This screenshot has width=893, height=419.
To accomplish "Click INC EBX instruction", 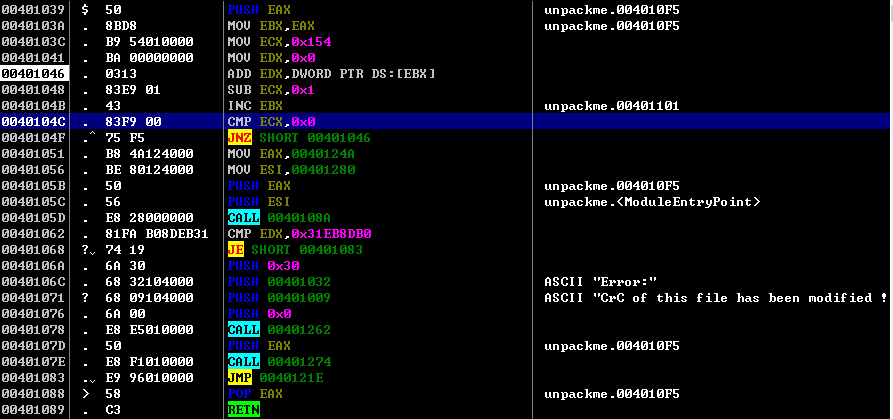I will coord(255,105).
